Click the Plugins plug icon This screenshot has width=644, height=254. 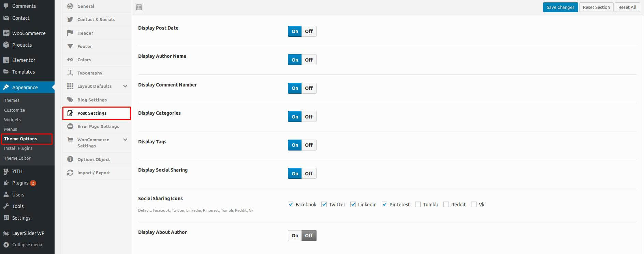click(x=6, y=183)
